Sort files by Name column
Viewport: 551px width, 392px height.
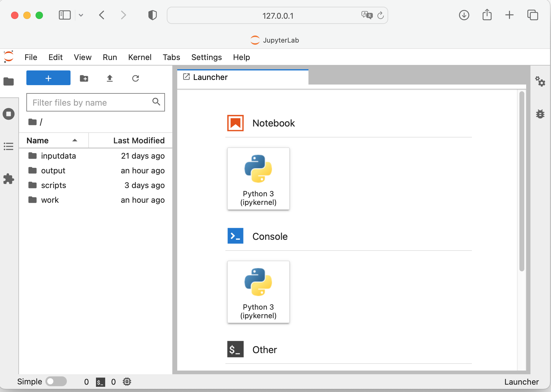tap(54, 141)
